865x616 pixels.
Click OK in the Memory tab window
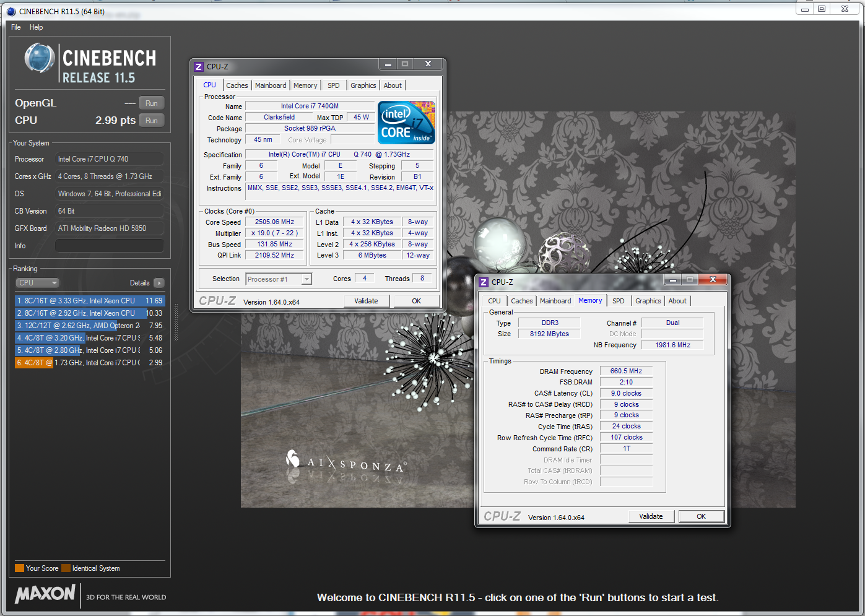(702, 516)
